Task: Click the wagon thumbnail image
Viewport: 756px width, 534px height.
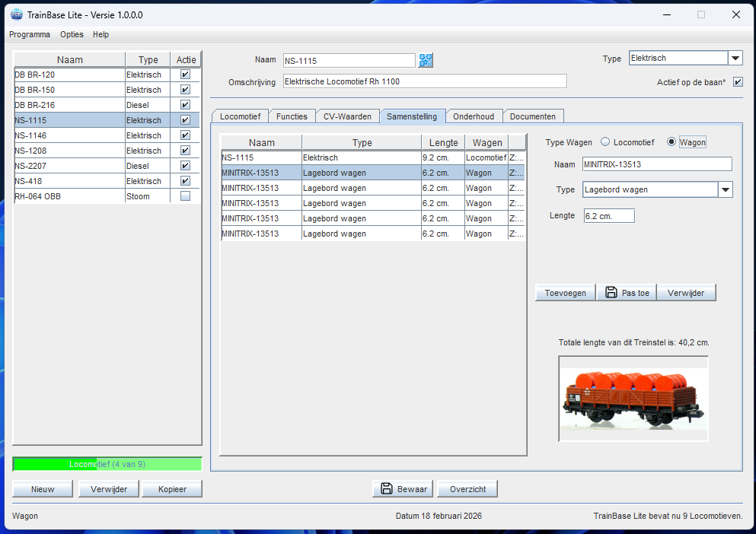Action: click(x=633, y=399)
